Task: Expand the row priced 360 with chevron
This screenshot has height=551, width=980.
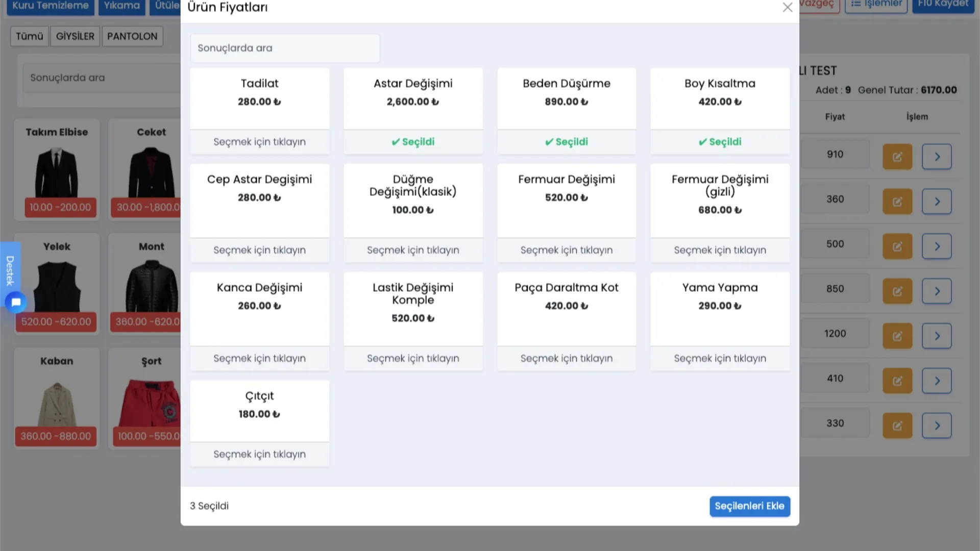Action: (x=936, y=202)
